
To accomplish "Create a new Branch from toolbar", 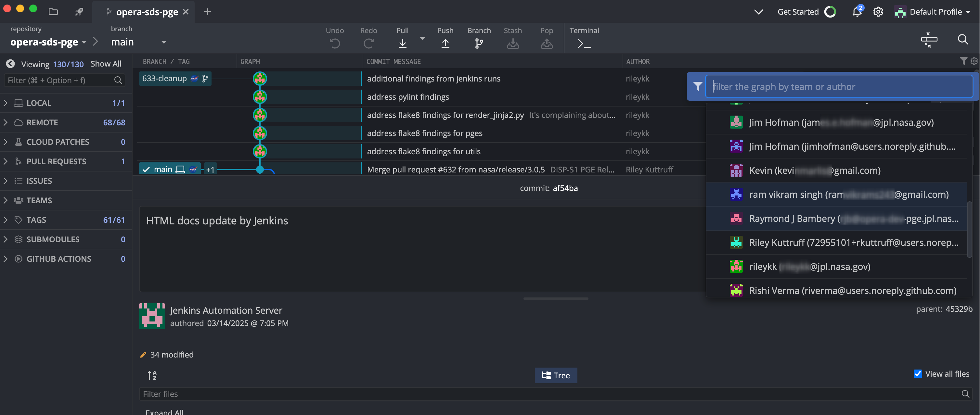I will (479, 43).
